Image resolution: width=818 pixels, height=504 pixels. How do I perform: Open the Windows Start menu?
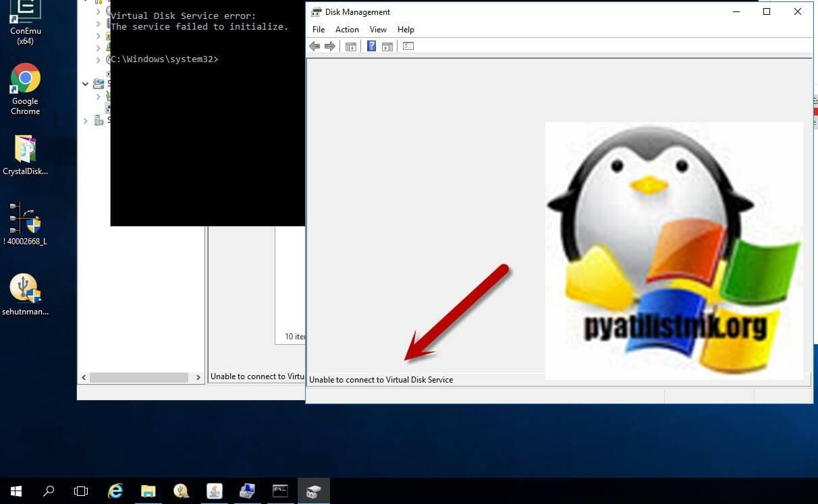tap(16, 491)
